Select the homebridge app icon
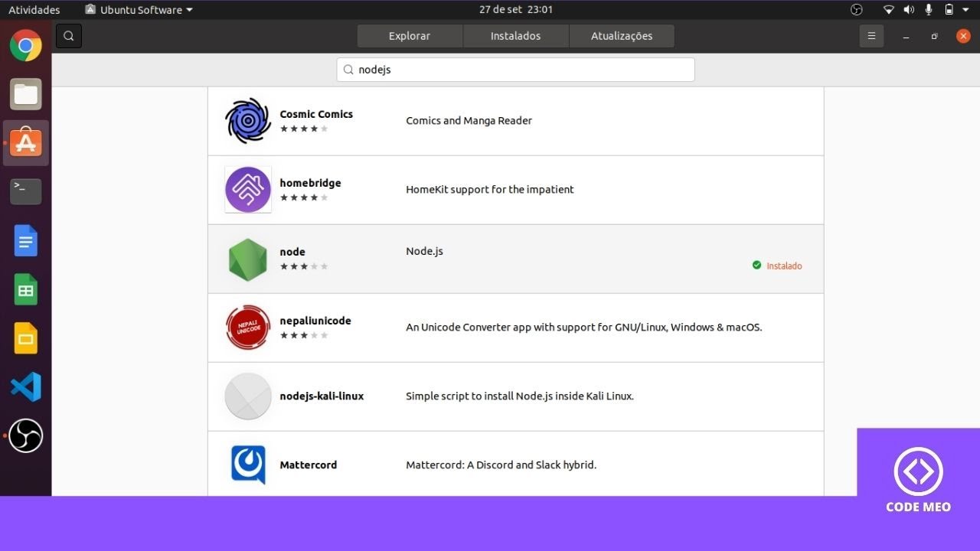This screenshot has width=980, height=551. (248, 190)
